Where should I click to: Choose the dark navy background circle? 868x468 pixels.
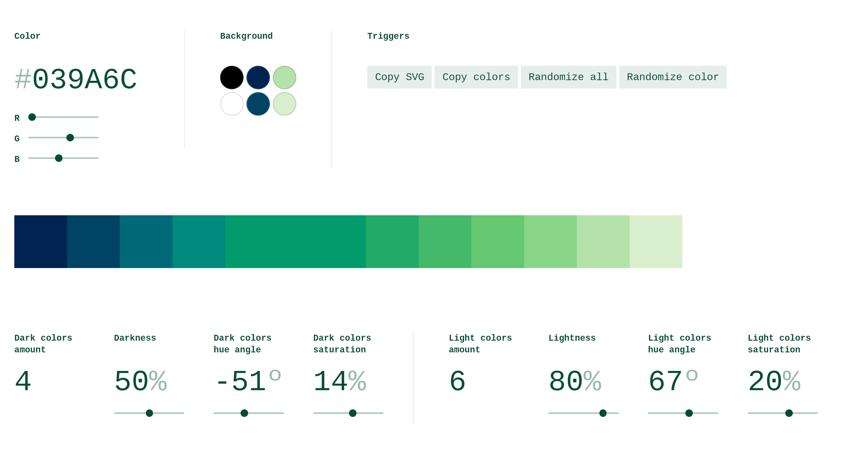point(258,78)
